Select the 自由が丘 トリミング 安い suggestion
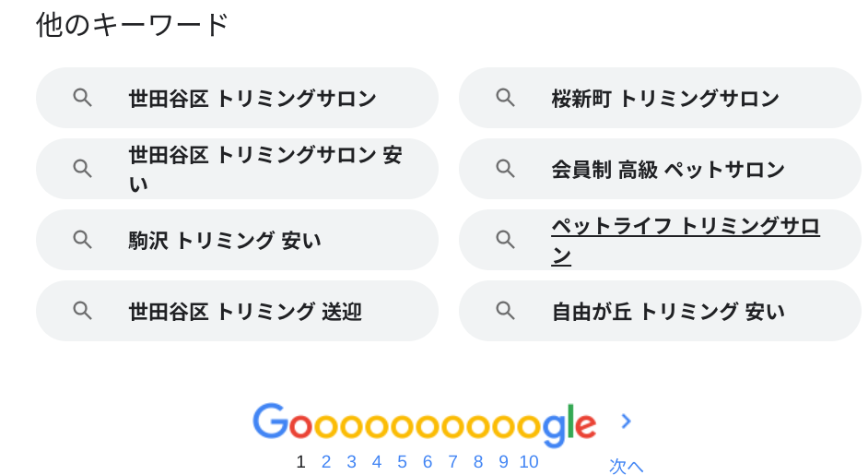Screen dimensions: 868x475 667,312
